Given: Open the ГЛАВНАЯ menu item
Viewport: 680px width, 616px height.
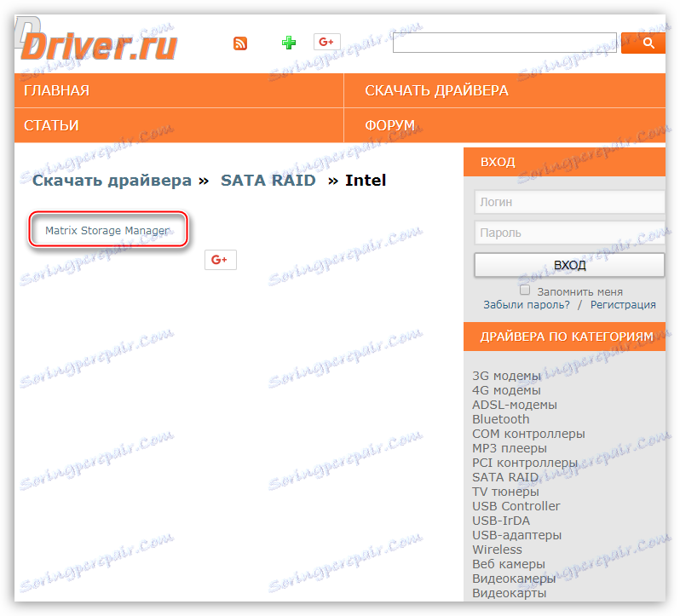Looking at the screenshot, I should point(56,90).
